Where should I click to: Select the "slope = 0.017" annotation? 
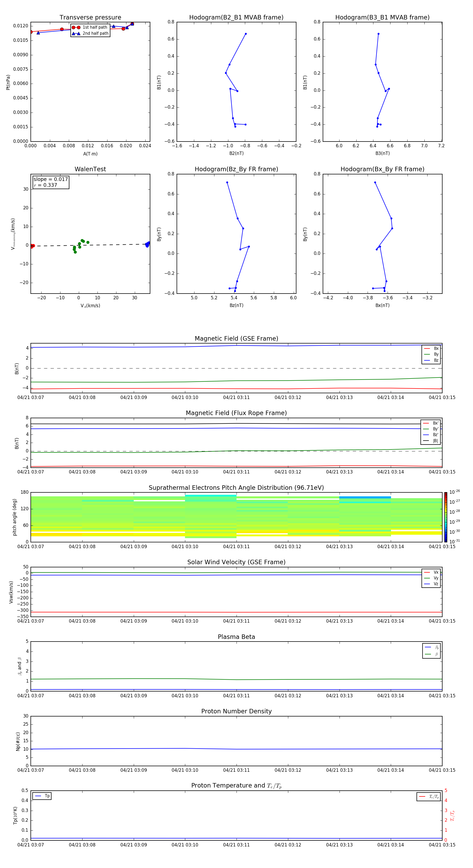coord(51,179)
